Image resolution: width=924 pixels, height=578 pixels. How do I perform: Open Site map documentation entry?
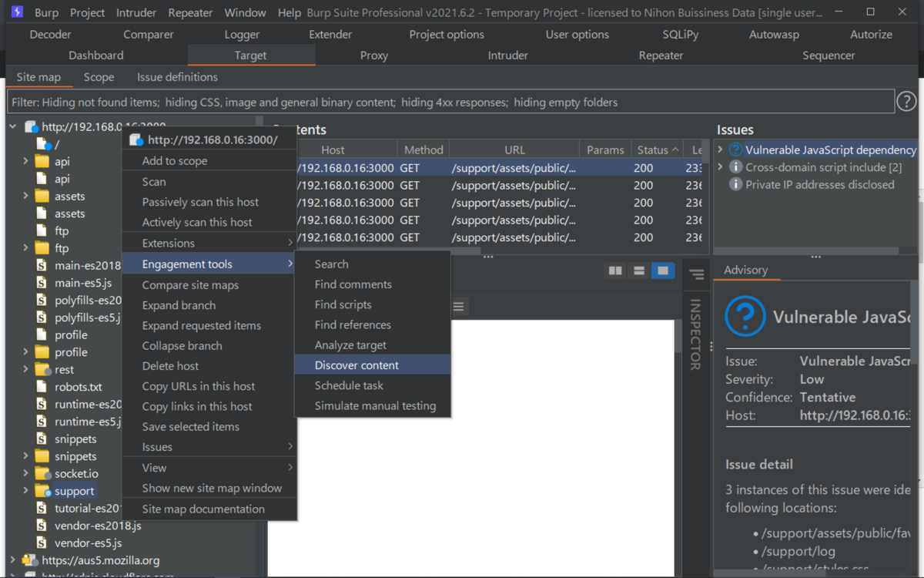(x=209, y=509)
